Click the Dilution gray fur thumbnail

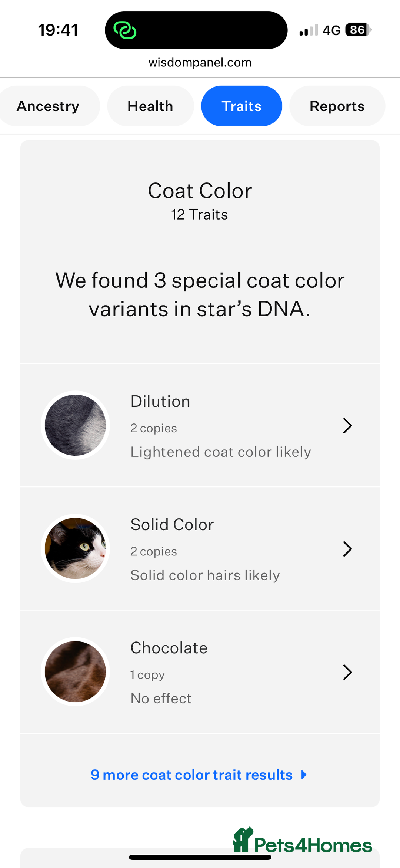pyautogui.click(x=75, y=425)
